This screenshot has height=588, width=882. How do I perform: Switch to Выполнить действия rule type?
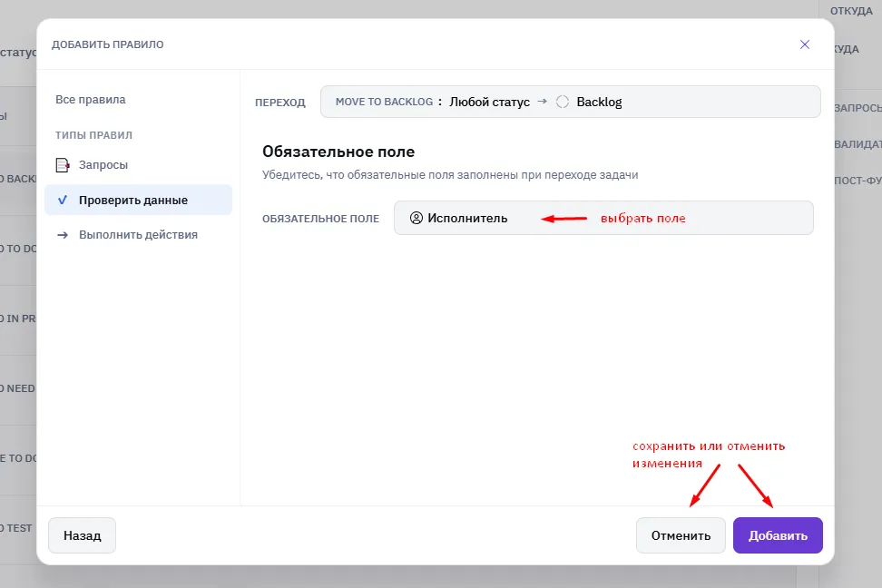[x=138, y=235]
